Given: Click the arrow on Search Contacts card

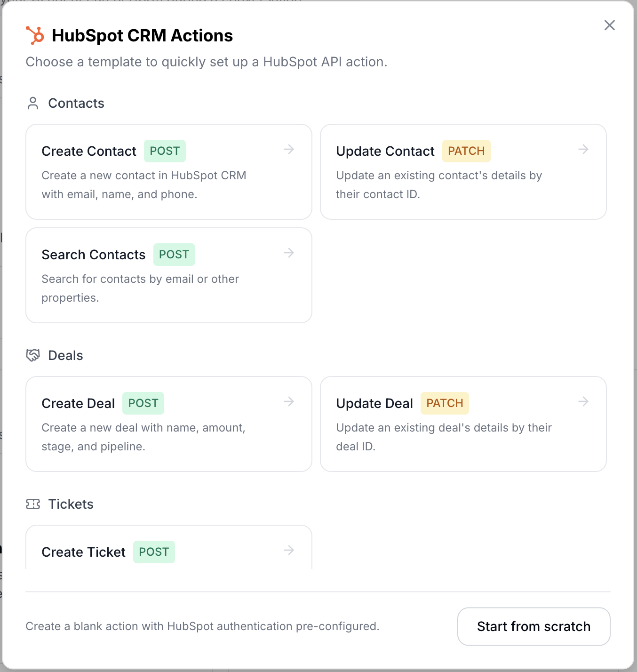Looking at the screenshot, I should click(x=289, y=253).
